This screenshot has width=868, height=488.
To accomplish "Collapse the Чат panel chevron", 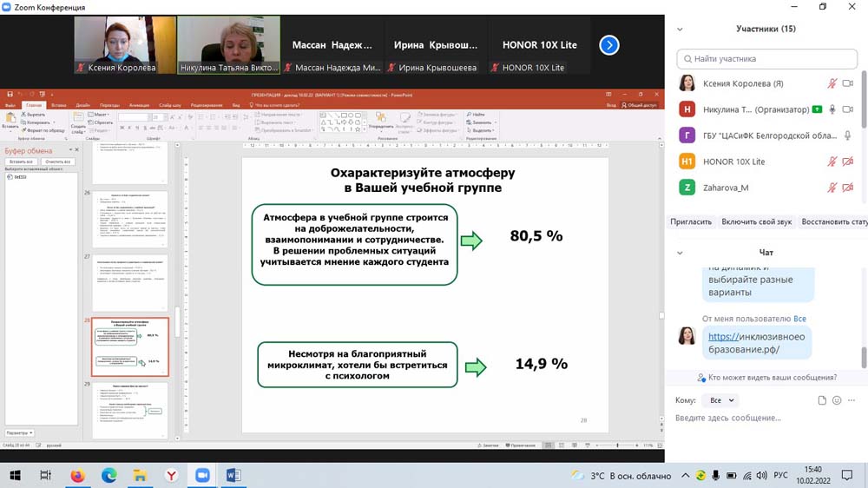I will pyautogui.click(x=680, y=253).
